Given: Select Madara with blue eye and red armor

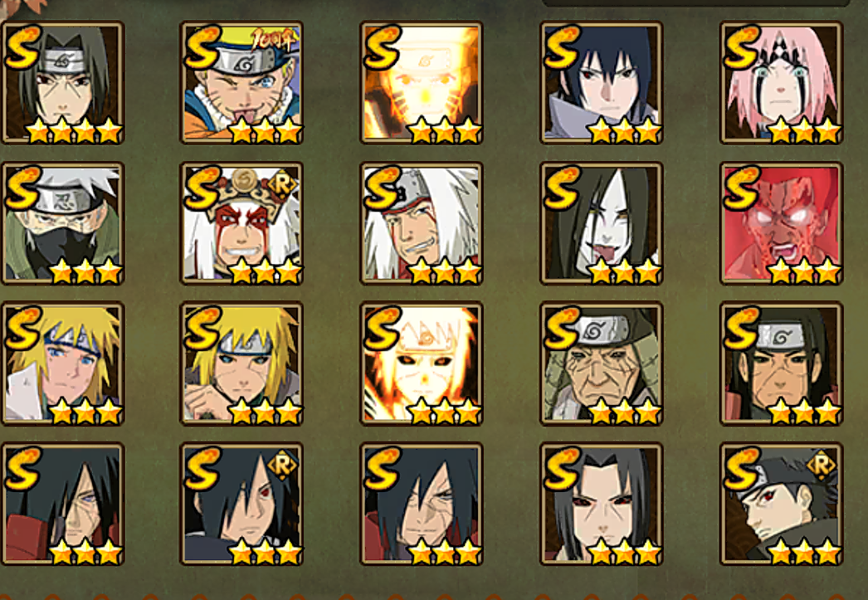Looking at the screenshot, I should [x=62, y=504].
